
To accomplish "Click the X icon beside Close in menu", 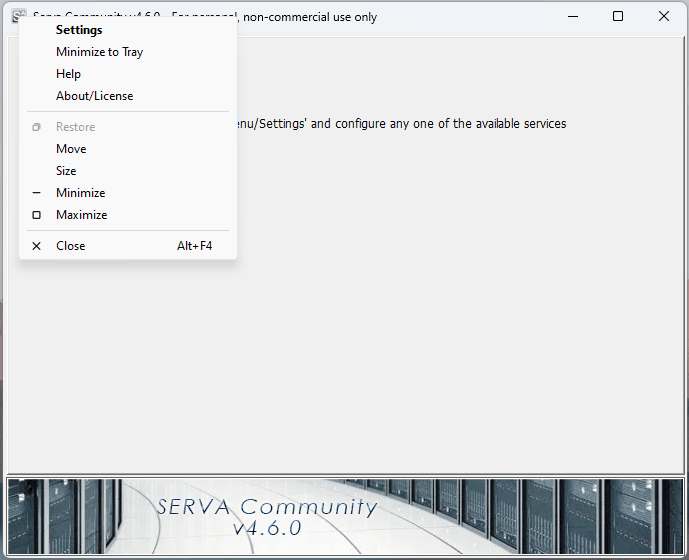I will [37, 246].
